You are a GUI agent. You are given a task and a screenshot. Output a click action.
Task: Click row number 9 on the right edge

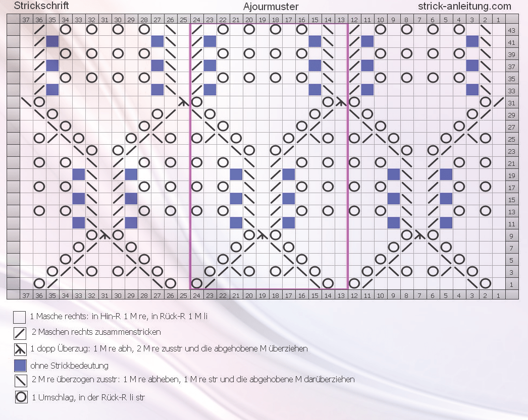tap(511, 236)
